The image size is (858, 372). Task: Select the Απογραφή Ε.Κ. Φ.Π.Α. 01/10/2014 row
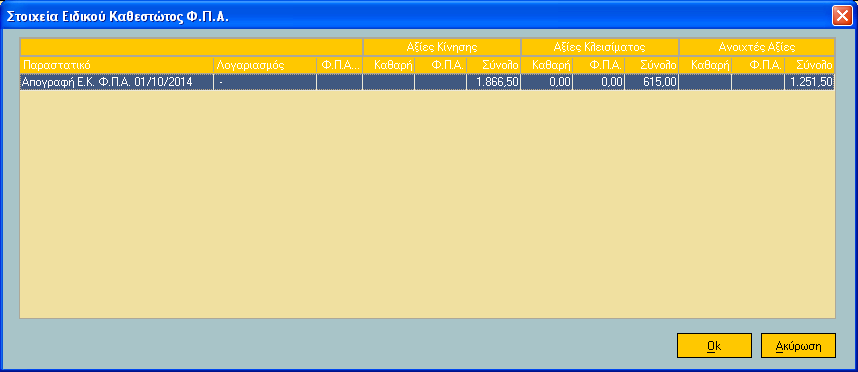click(427, 83)
